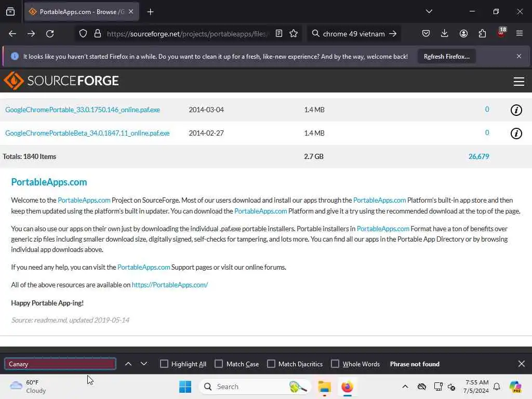
Task: Open Firefox account icon
Action: click(463, 34)
